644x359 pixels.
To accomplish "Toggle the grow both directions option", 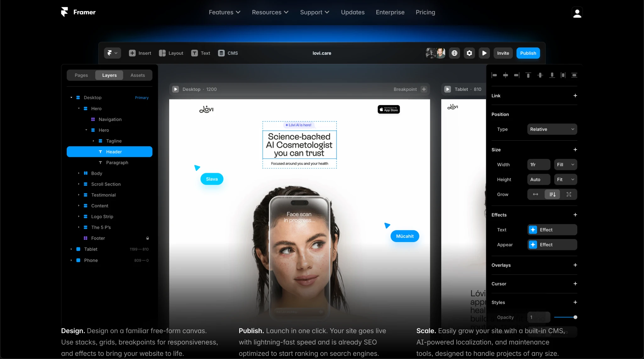I will 569,195.
